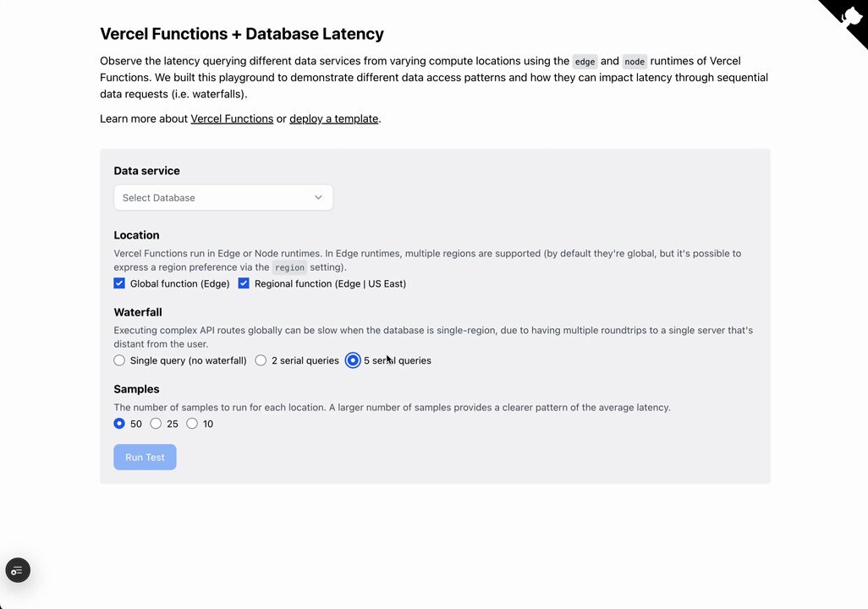The image size is (868, 609).
Task: Click the Waterfall heading
Action: [x=138, y=312]
